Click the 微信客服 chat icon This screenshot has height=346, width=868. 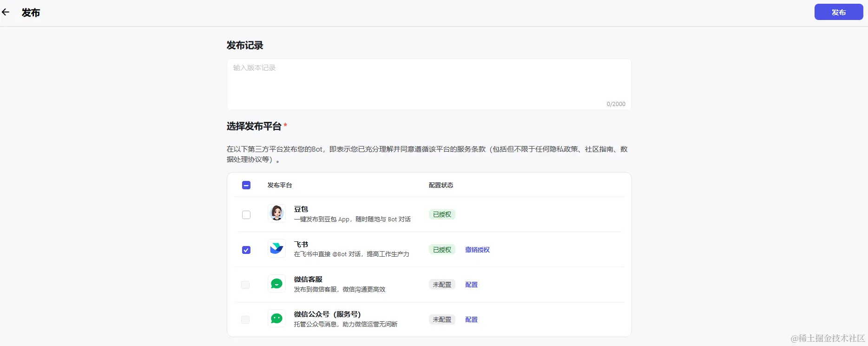276,284
